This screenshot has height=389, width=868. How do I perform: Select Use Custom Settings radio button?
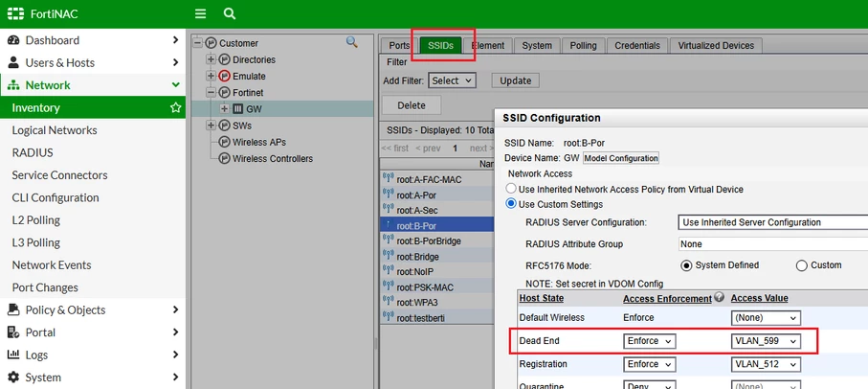click(511, 204)
